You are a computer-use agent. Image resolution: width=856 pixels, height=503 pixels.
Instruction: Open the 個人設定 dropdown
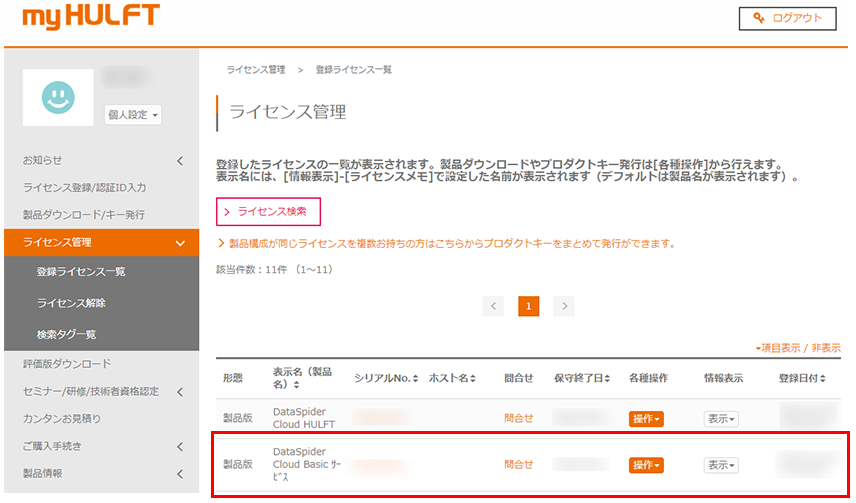(133, 115)
